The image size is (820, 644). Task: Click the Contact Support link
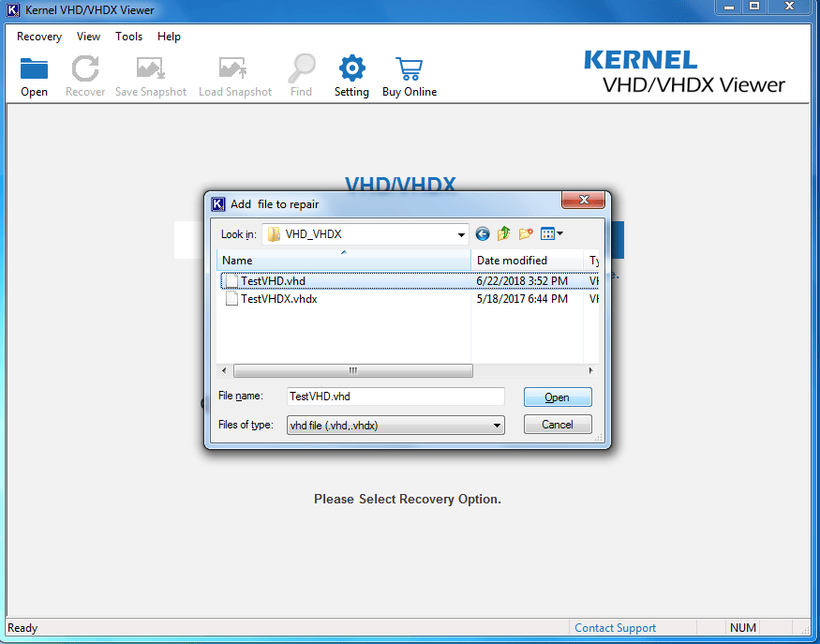615,628
